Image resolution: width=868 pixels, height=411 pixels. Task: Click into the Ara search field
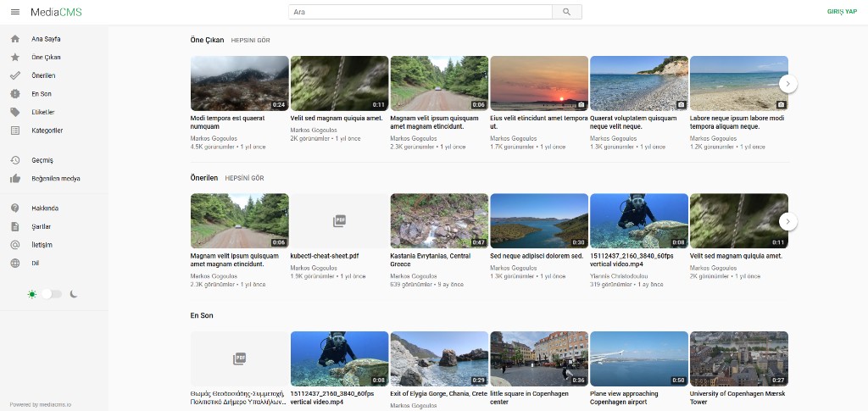point(420,12)
